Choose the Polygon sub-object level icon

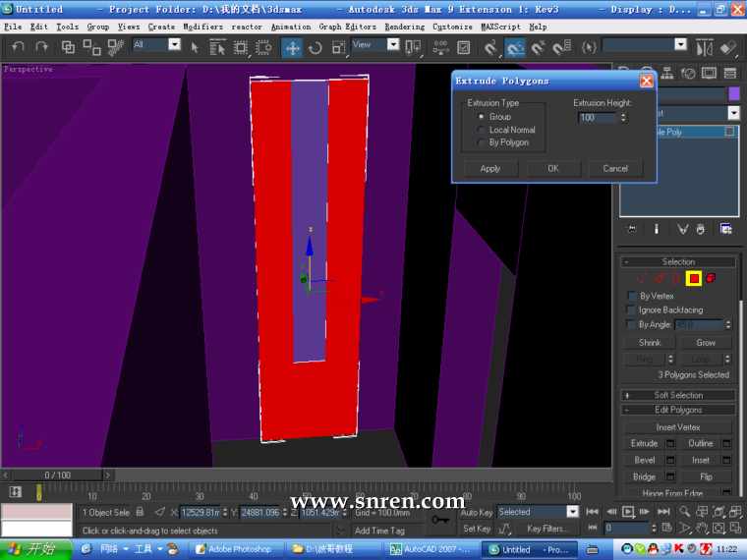point(693,279)
